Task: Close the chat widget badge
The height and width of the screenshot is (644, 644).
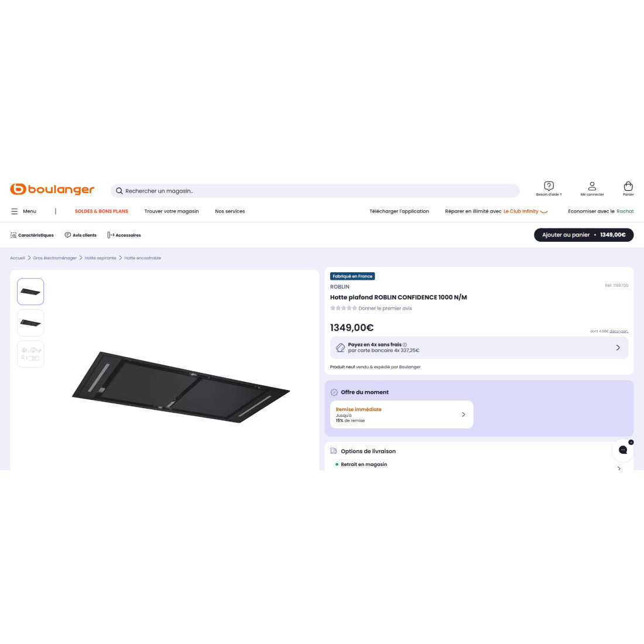Action: (631, 443)
